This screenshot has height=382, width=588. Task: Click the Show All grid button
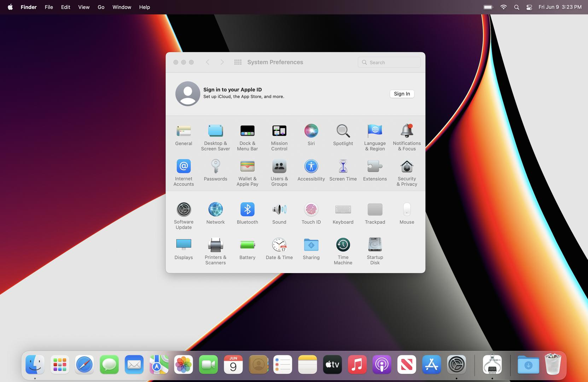(x=238, y=62)
